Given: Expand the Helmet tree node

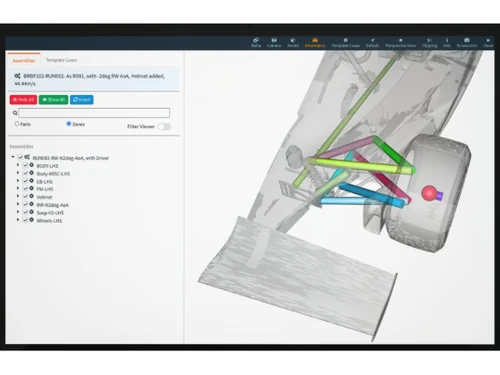Looking at the screenshot, I should (x=18, y=196).
